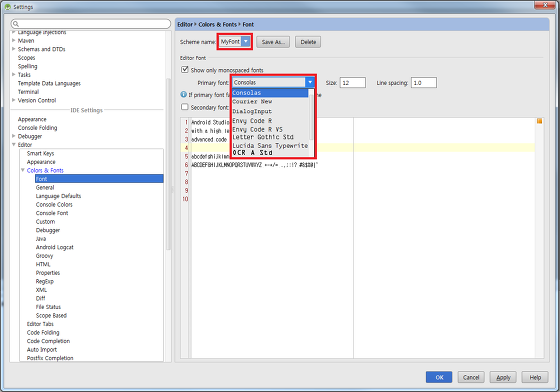Click the Save As... button
The image size is (560, 392).
click(x=273, y=42)
